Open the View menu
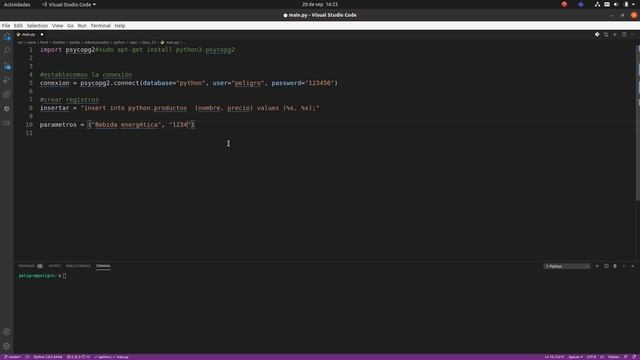 (58, 26)
